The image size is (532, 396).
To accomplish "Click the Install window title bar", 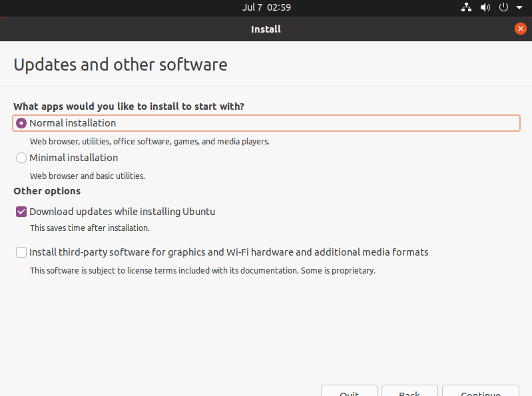I will 266,29.
